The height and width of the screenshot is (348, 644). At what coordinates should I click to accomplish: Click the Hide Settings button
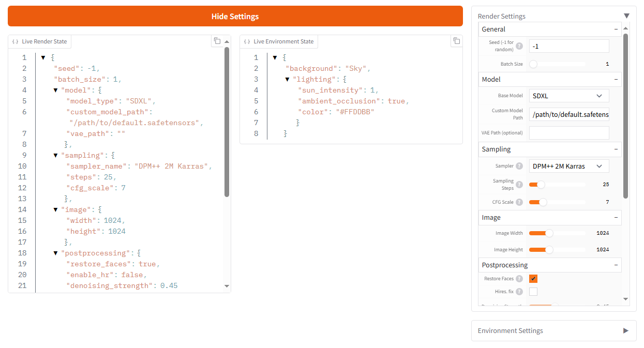(235, 17)
